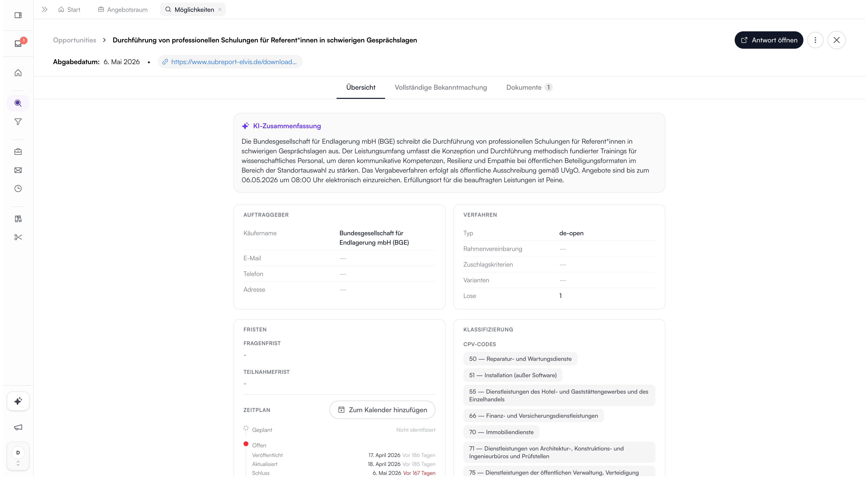
Task: Open the Dokumente tab
Action: [x=529, y=87]
